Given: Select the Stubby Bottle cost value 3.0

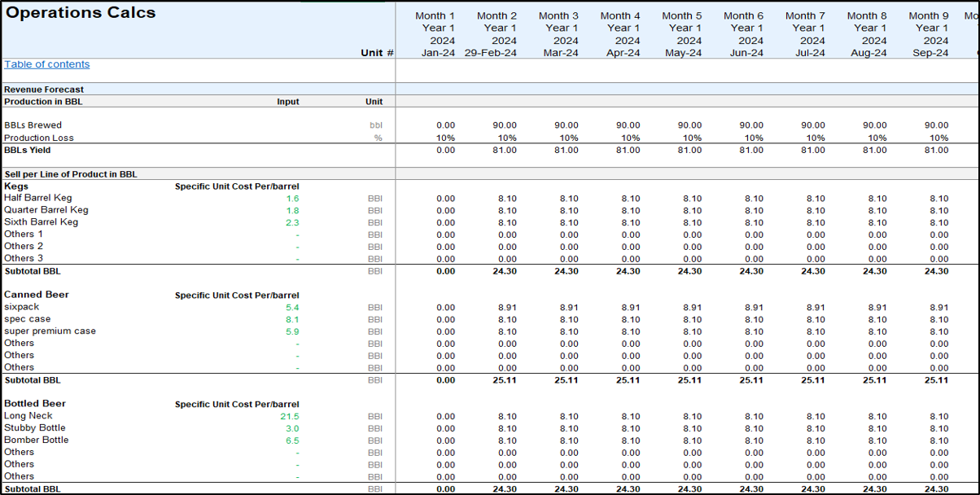Looking at the screenshot, I should point(292,428).
